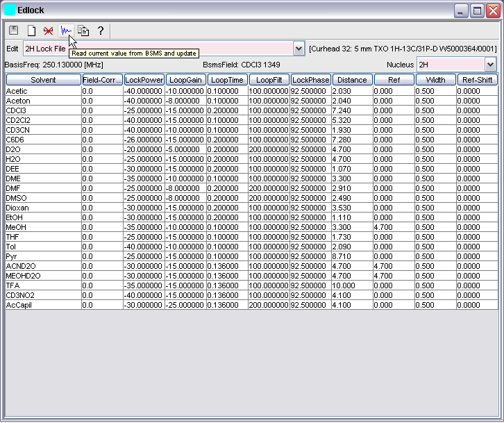This screenshot has height=423, width=504.
Task: Read current value from BSMS icon
Action: 66,31
